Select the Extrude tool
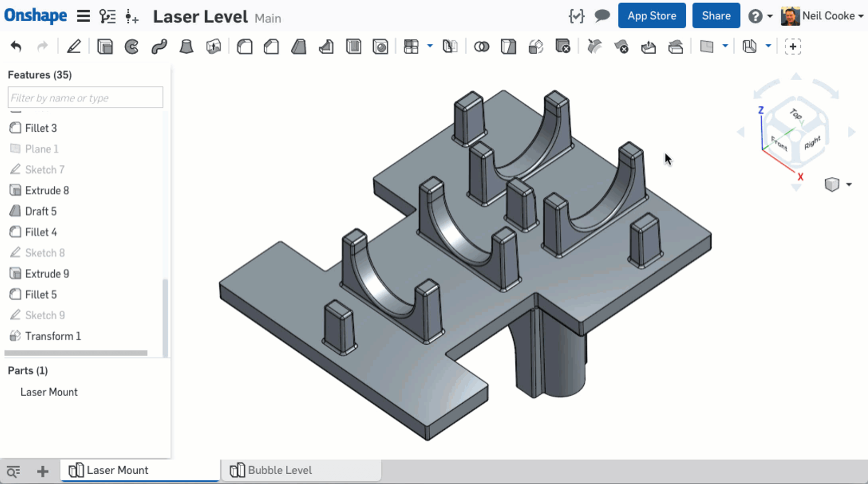Image resolution: width=868 pixels, height=484 pixels. (105, 47)
